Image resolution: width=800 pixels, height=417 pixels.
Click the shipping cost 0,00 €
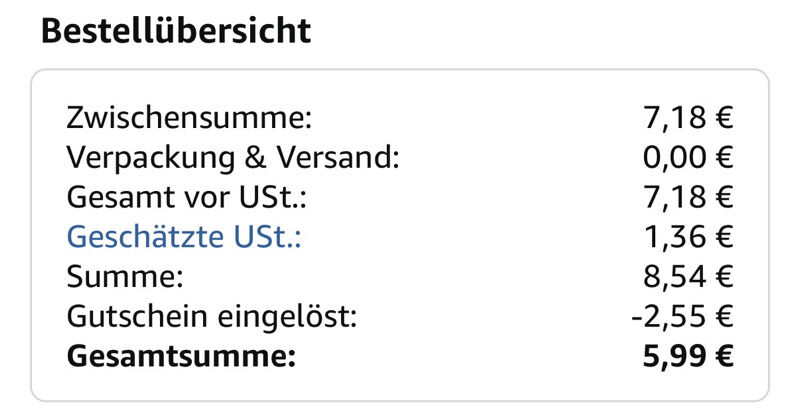point(688,158)
